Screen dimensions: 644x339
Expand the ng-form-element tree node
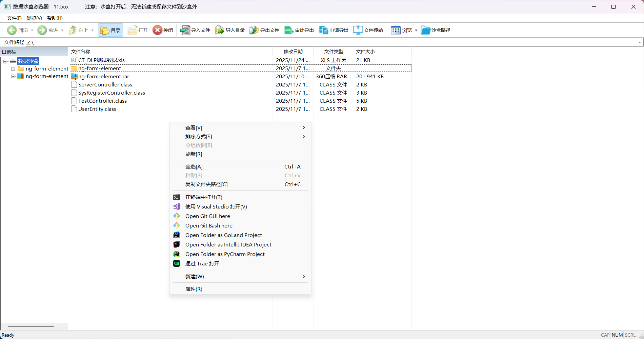pos(13,68)
